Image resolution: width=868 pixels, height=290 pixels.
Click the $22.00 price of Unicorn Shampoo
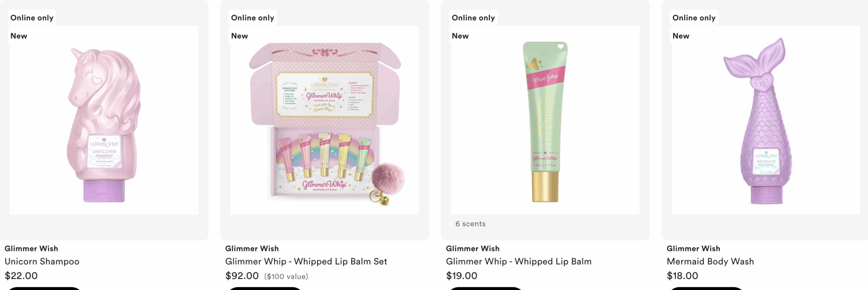[x=21, y=276]
